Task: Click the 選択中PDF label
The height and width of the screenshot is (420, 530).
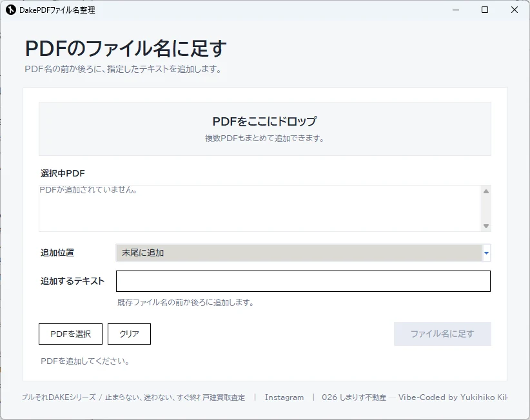Action: coord(63,173)
